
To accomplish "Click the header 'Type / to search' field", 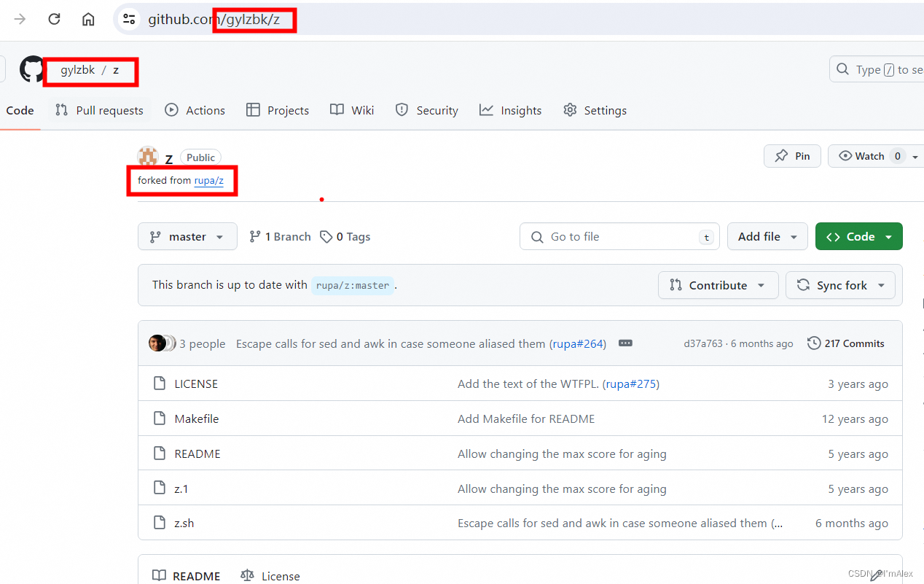I will click(x=877, y=69).
